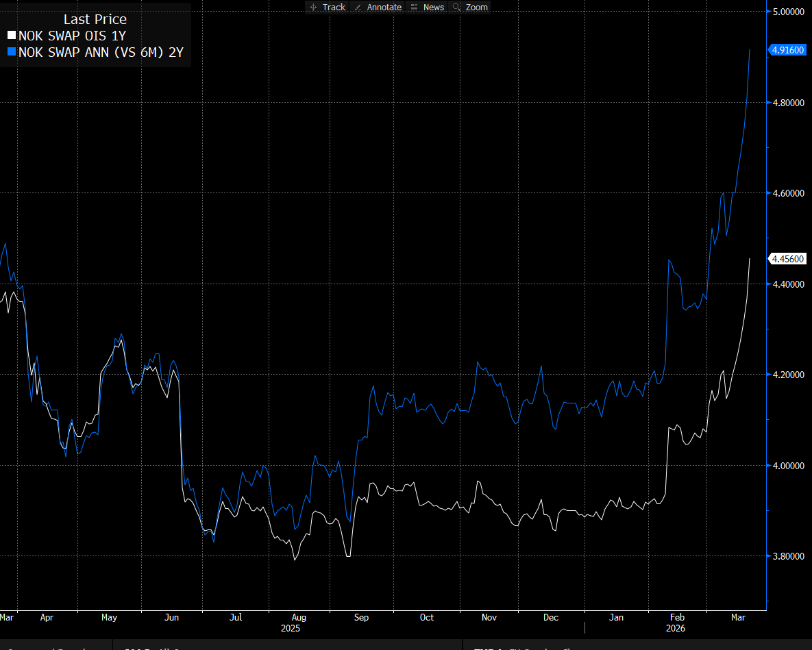The image size is (812, 650).
Task: Click the white 4.45600 last price tag
Action: pos(787,259)
